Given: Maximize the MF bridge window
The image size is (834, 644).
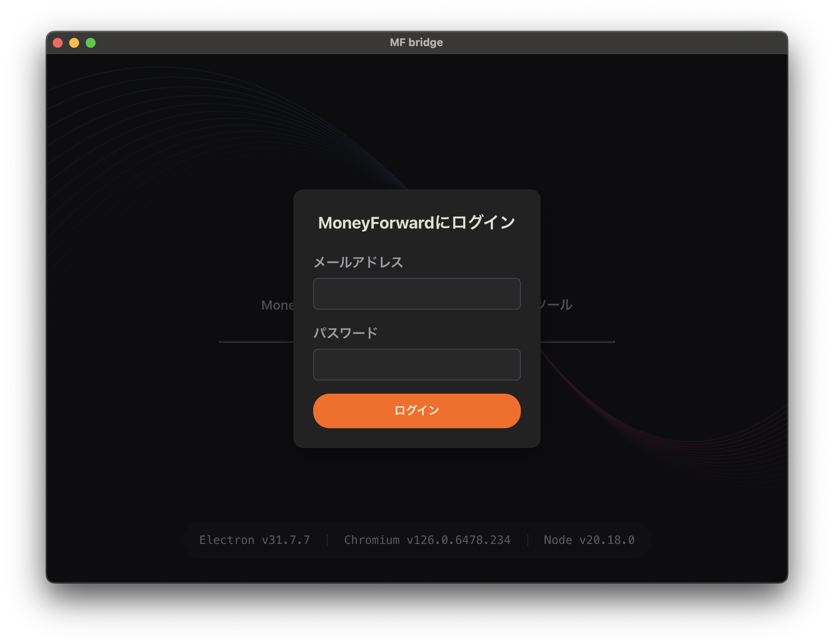Looking at the screenshot, I should pos(91,43).
